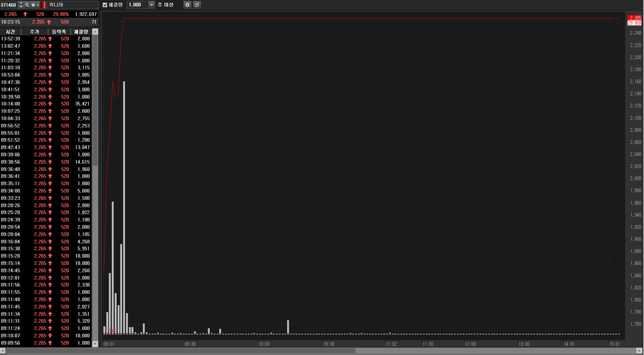This screenshot has height=355, width=644.
Task: Uncheck the 체결량 filter checkbox
Action: click(x=105, y=5)
